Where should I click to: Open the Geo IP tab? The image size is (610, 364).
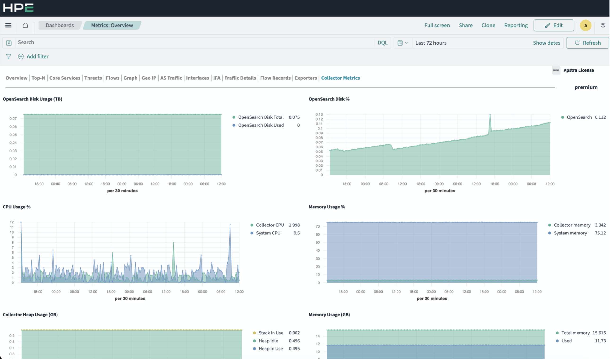[x=149, y=78]
